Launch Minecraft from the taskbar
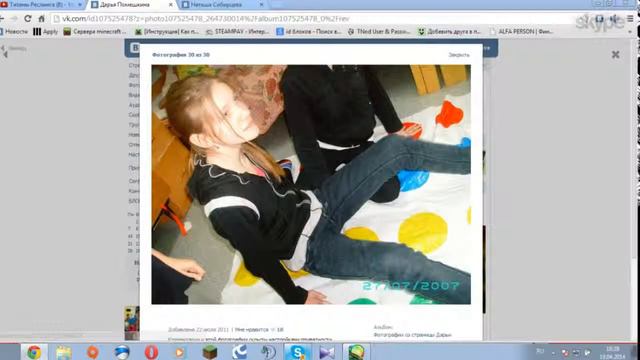Screen dimensions: 640x360 coord(210,352)
